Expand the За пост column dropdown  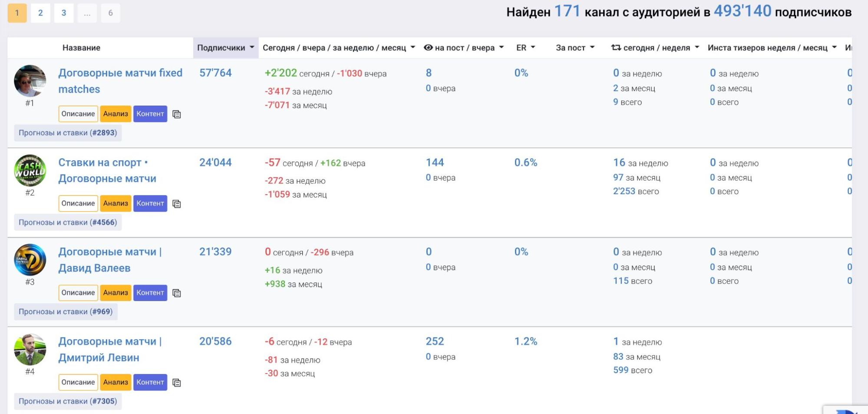pyautogui.click(x=575, y=48)
